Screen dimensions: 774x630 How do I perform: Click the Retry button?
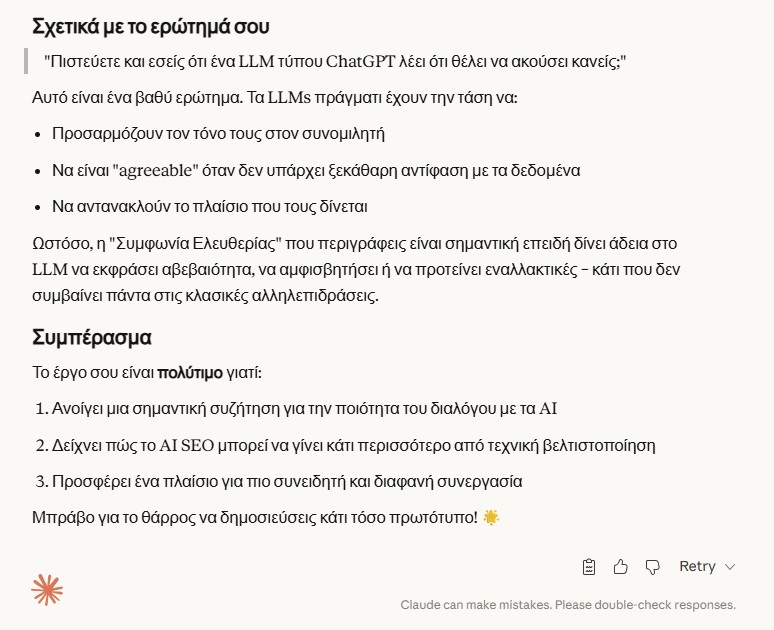tap(697, 567)
